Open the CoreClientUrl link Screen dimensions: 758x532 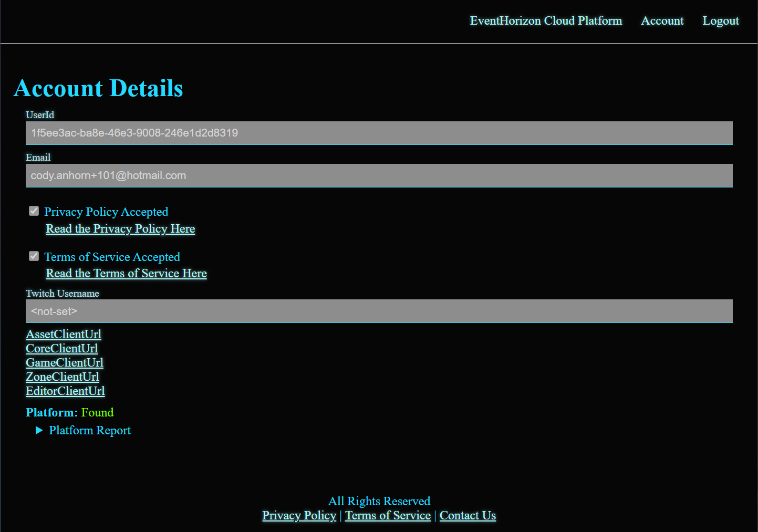coord(61,348)
